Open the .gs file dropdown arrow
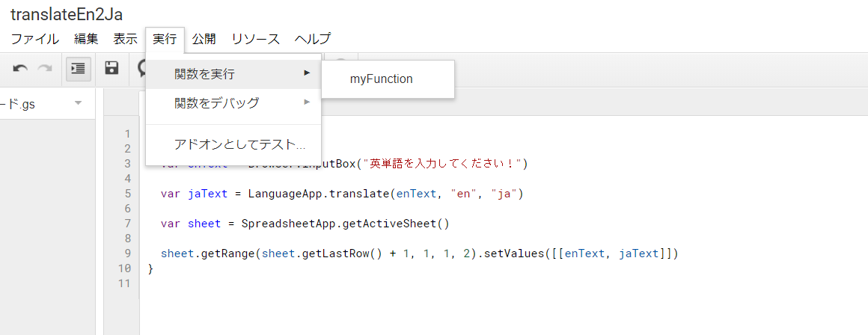 click(78, 103)
